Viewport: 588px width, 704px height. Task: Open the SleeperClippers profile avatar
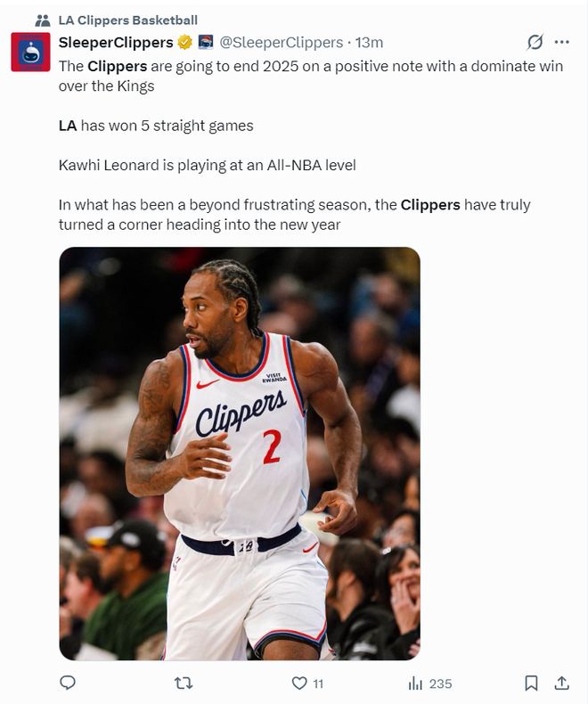coord(30,52)
